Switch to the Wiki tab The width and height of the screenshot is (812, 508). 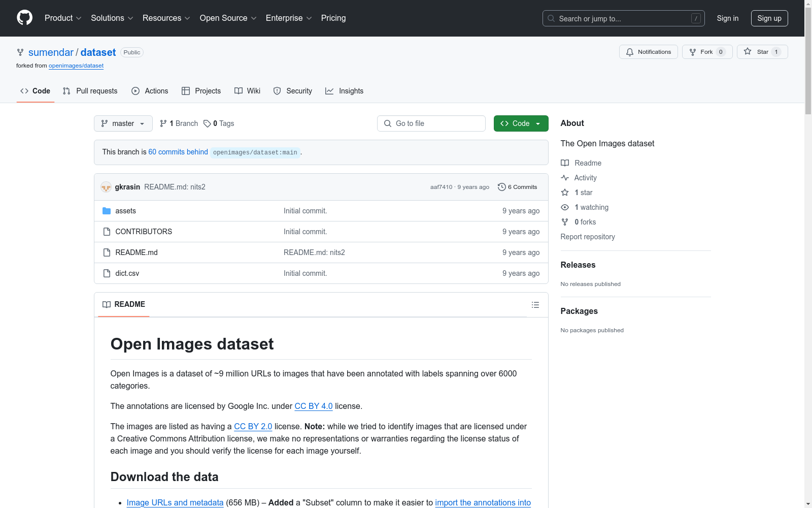(x=247, y=91)
